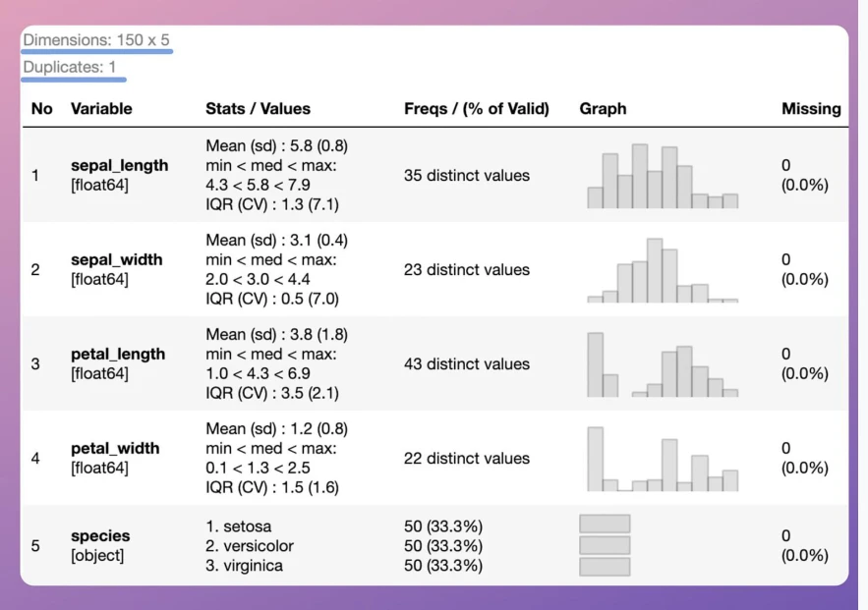Select the petal_width variable name

point(115,448)
